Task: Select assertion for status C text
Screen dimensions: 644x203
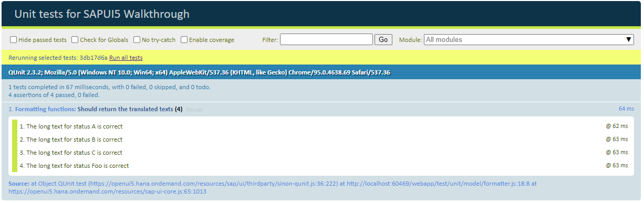Action: point(71,153)
